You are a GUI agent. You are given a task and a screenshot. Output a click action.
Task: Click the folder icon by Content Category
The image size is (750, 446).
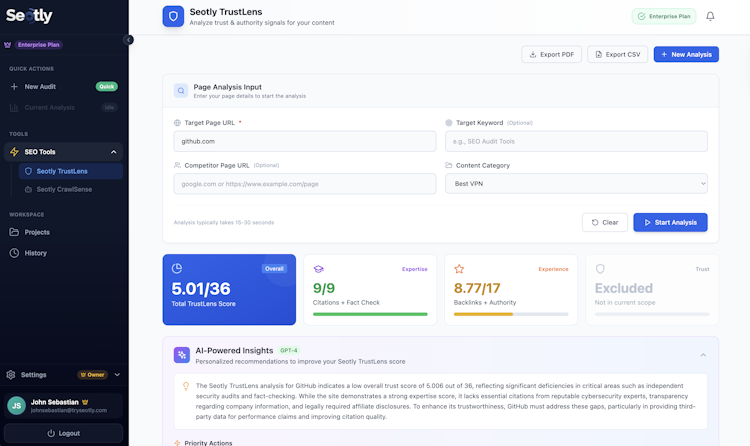(449, 165)
